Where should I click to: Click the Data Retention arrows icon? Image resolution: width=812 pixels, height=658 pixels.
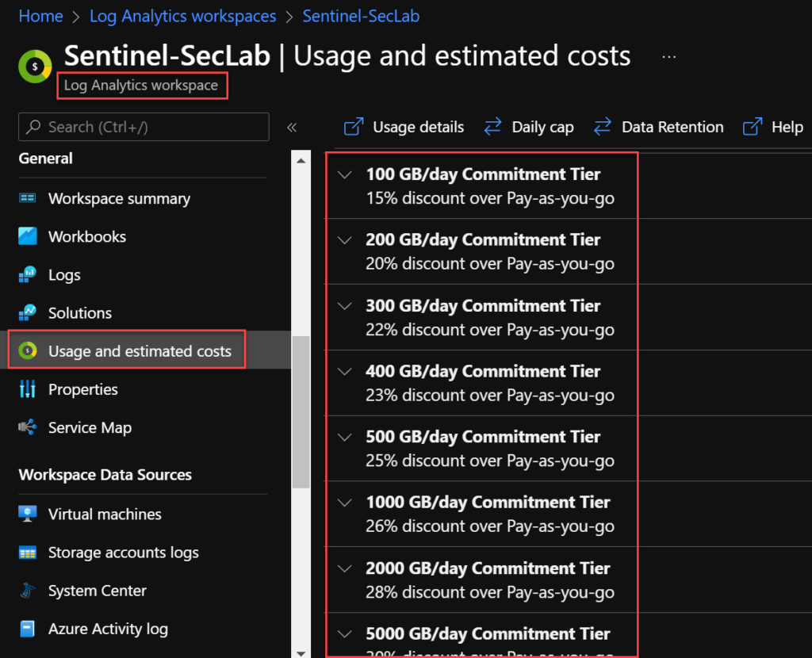603,126
